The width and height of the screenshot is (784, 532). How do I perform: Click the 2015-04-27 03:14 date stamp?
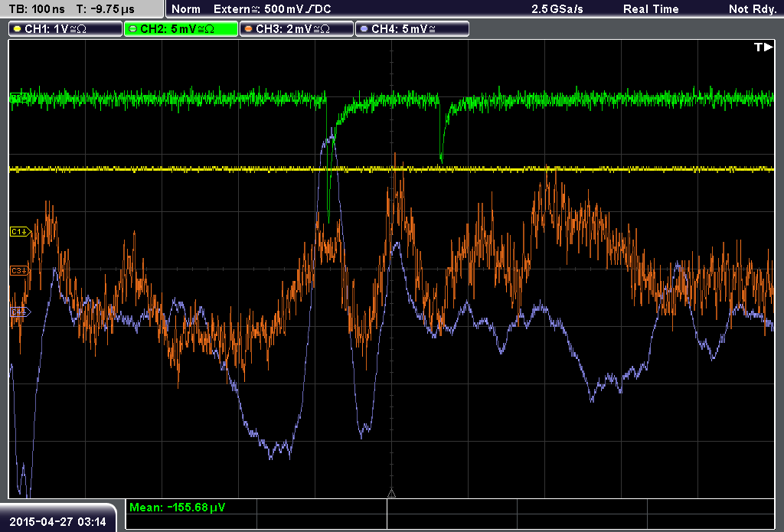click(58, 521)
